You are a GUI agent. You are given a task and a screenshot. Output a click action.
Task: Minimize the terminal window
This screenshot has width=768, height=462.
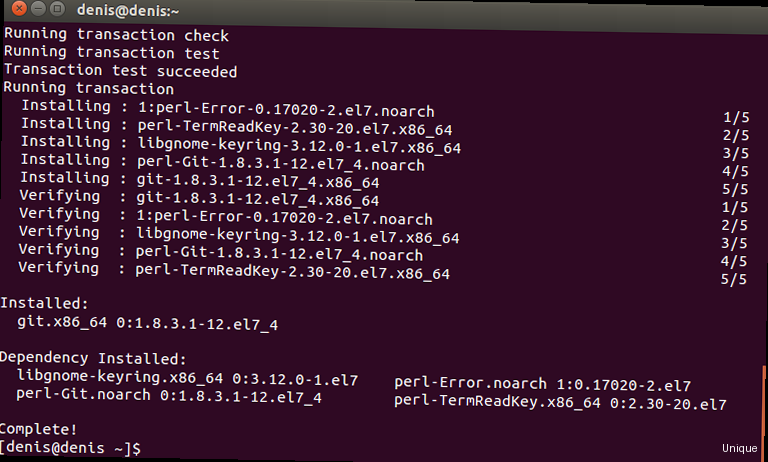point(39,9)
